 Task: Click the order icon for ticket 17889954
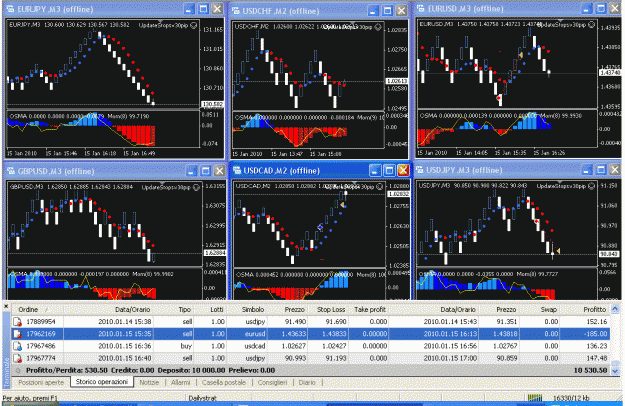[18, 322]
